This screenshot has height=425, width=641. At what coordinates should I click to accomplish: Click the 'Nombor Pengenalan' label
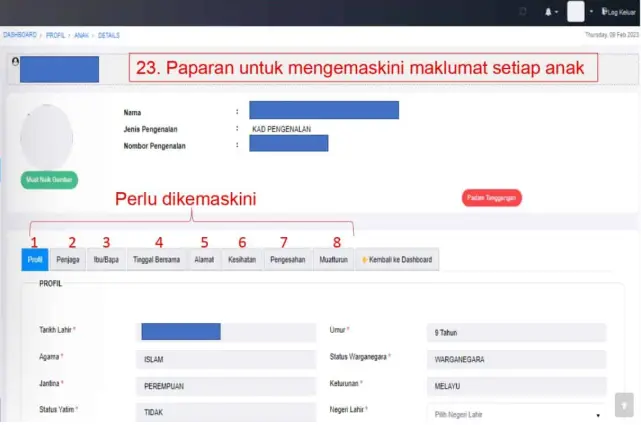point(155,146)
